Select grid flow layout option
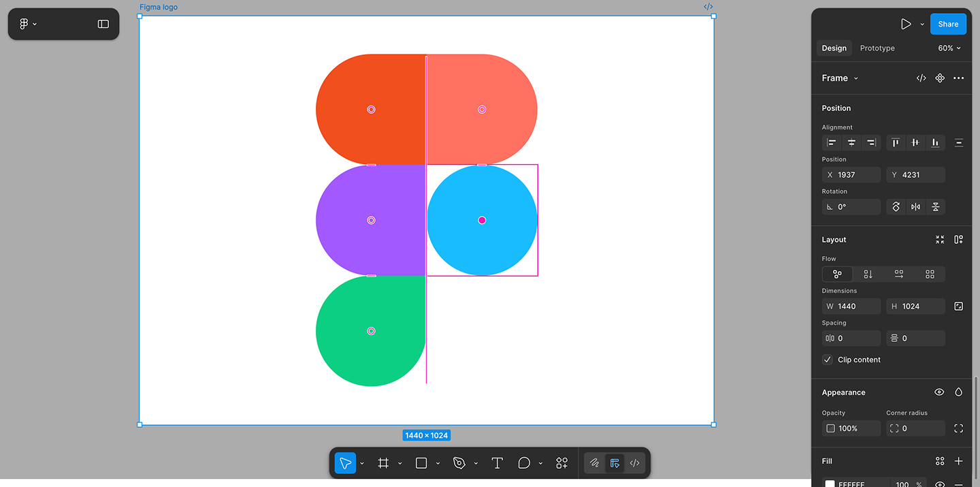 (930, 274)
